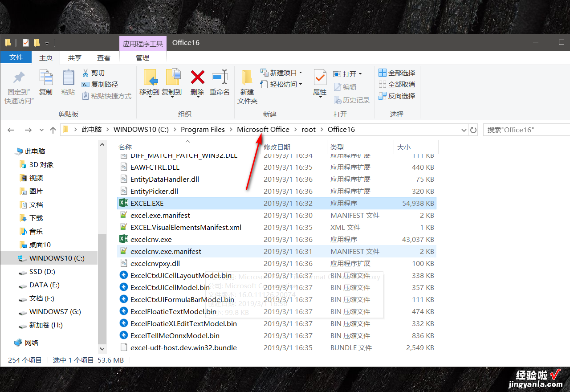Select 3D Objects (3D 对象) folder
This screenshot has width=570, height=392.
tap(41, 164)
